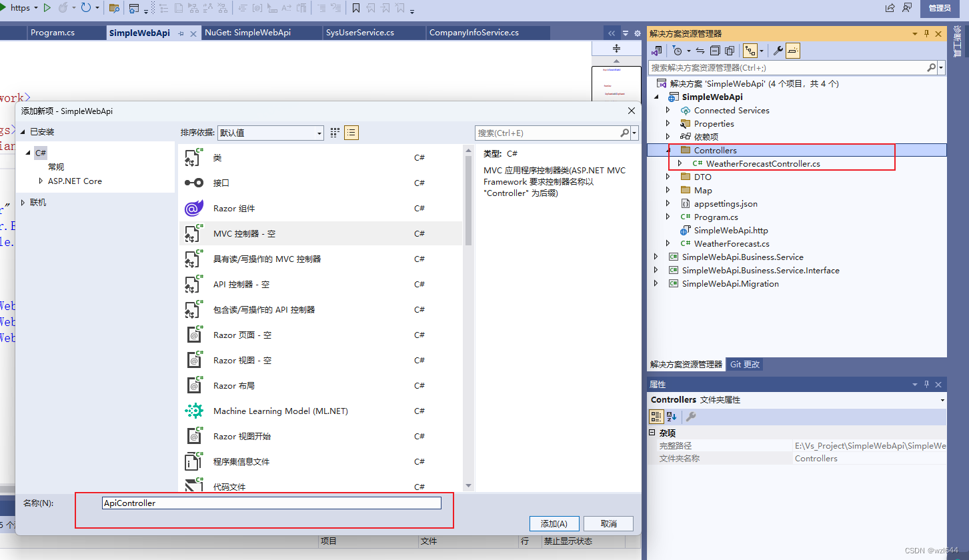Switch to Git 更改 tab
Screen dimensions: 969x560
tap(744, 365)
